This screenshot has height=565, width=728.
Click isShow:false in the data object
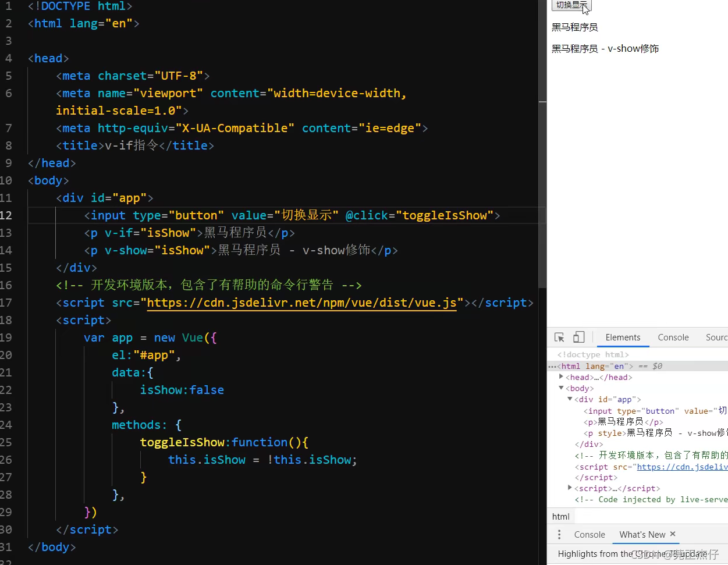coord(182,390)
